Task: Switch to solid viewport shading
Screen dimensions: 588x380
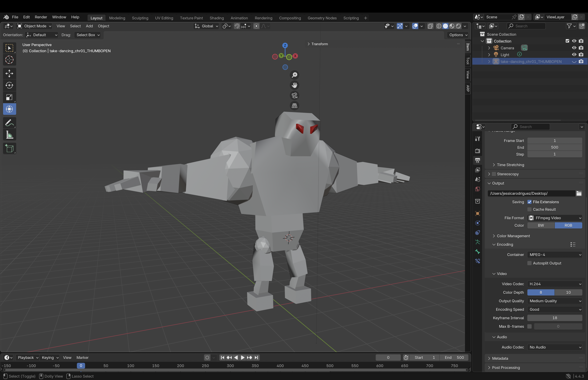Action: 445,26
